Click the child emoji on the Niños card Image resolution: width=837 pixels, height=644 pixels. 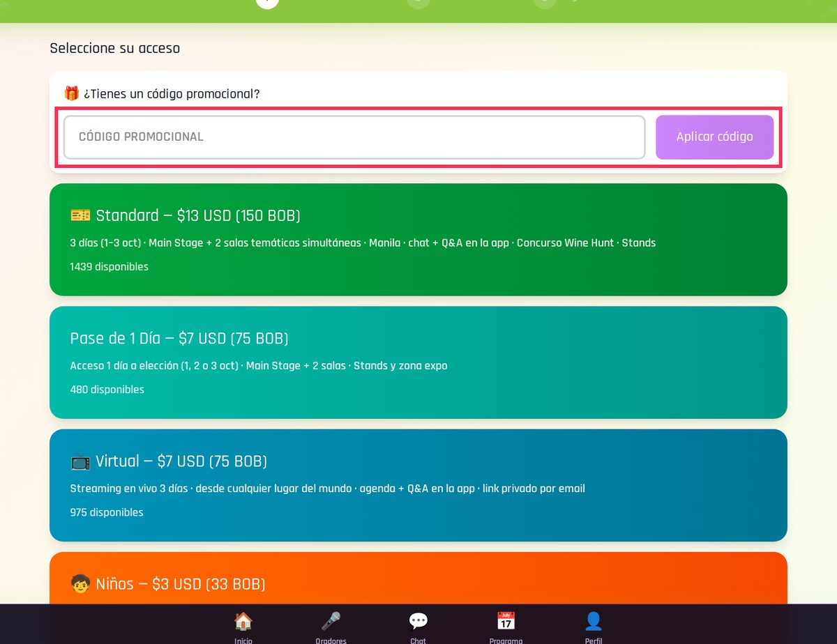coord(80,583)
